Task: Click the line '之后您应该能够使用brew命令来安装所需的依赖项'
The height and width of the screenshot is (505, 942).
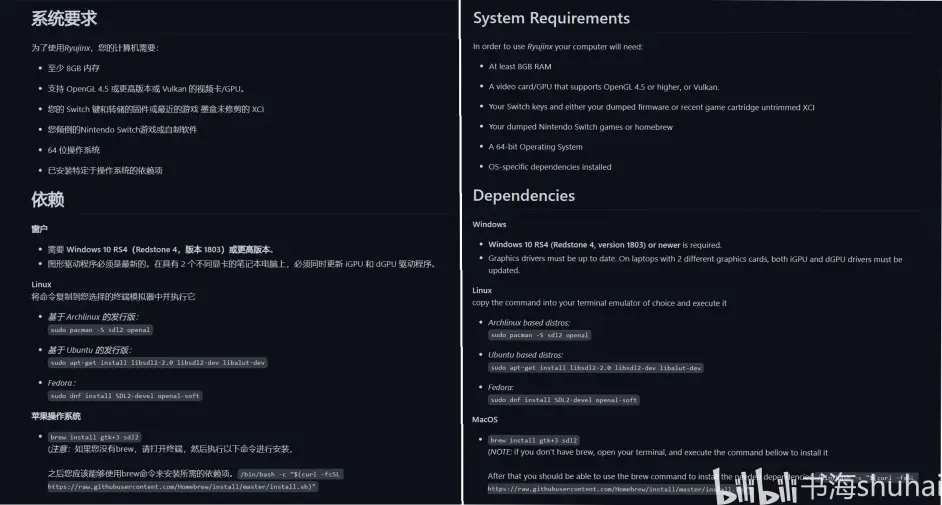Action: click(x=140, y=474)
